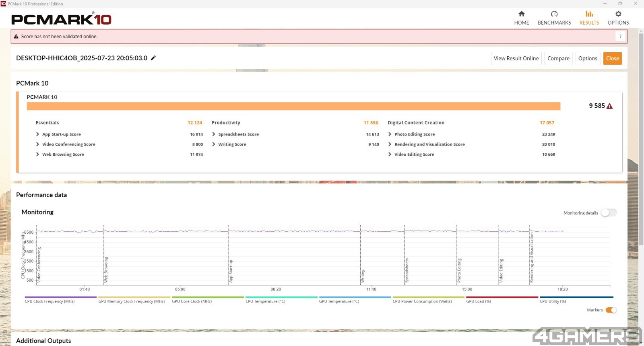Screen dimensions: 644x346
Task: Click the result Options button
Action: coord(588,58)
